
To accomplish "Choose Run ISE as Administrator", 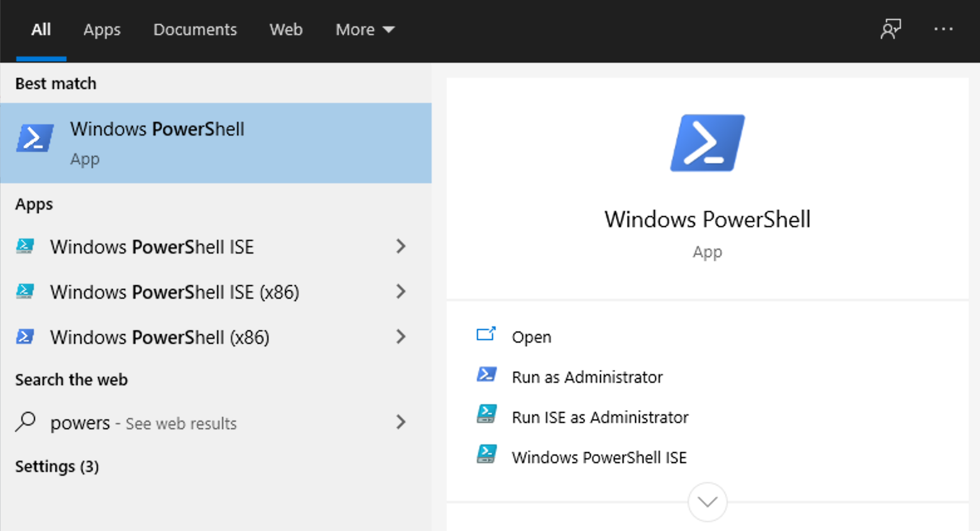I will click(x=600, y=417).
